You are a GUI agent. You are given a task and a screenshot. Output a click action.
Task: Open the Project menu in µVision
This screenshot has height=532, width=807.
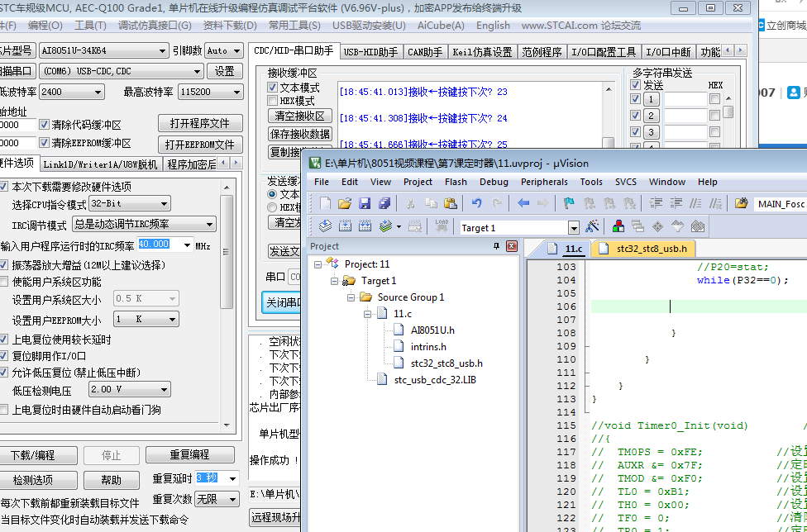[x=418, y=182]
